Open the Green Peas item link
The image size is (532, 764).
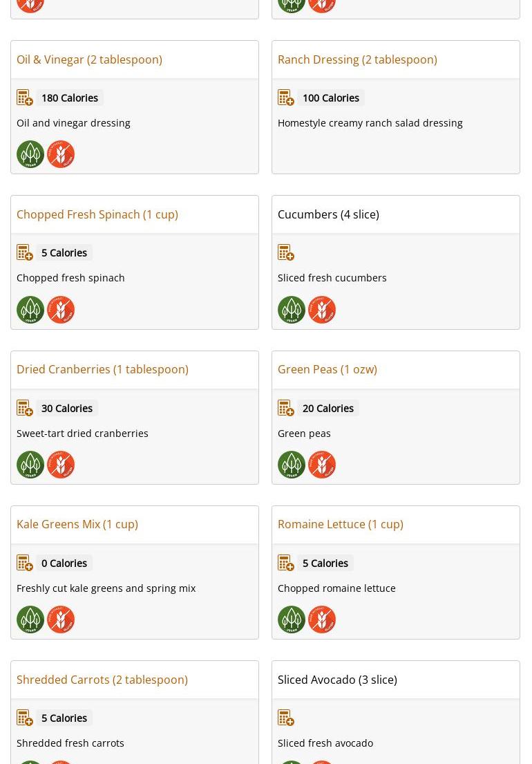[x=327, y=369]
